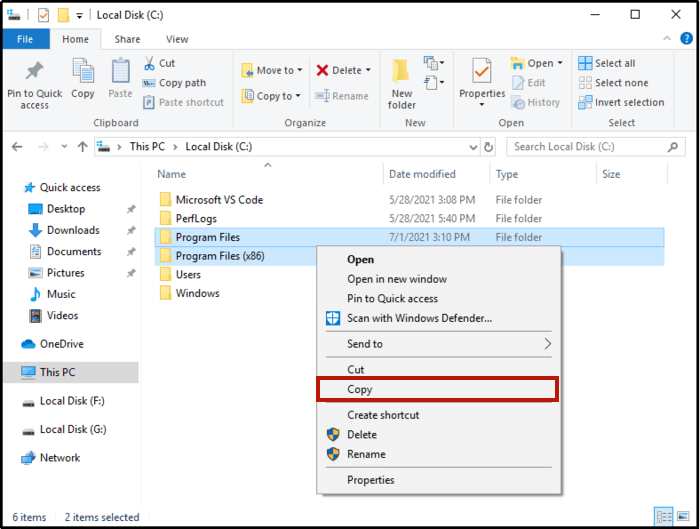
Task: Click Invert selection in the ribbon
Action: [621, 102]
